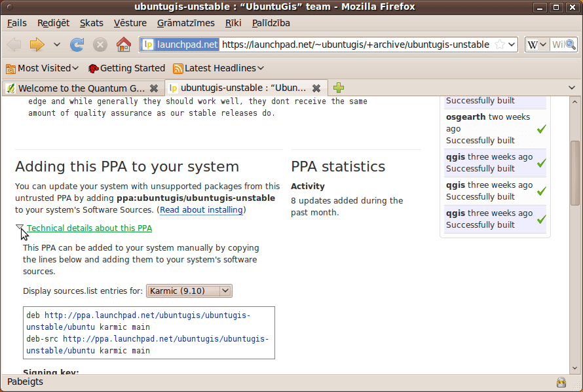Go forward with the Forward arrow button
The image size is (583, 392).
point(37,45)
